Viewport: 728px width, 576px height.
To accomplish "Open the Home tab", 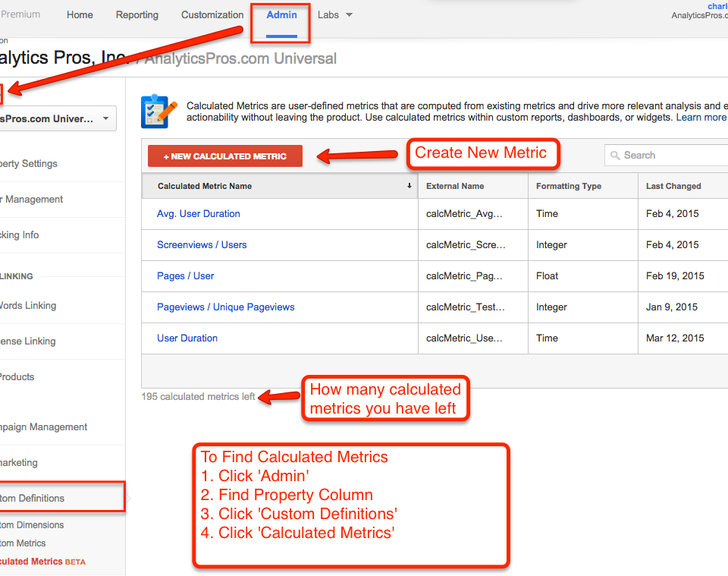I will [x=80, y=15].
